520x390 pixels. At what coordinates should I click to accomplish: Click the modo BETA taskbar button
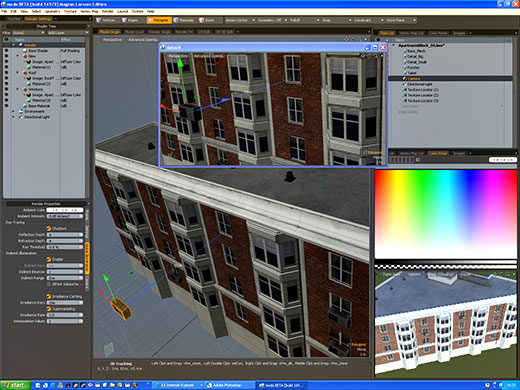pos(282,385)
